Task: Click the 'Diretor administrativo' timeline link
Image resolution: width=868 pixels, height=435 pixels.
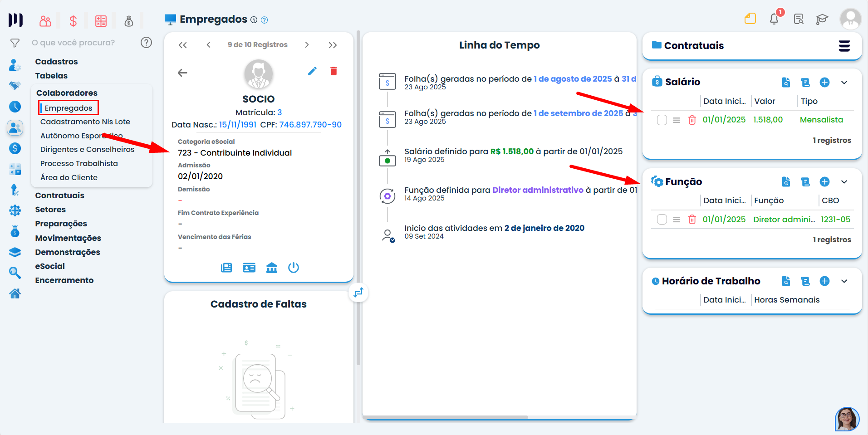Action: tap(538, 190)
